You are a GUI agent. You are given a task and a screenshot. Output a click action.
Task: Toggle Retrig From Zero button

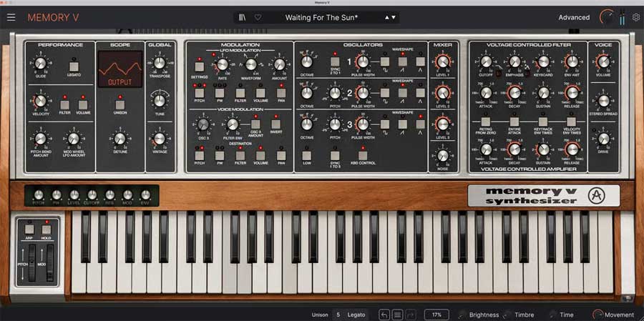coord(485,122)
